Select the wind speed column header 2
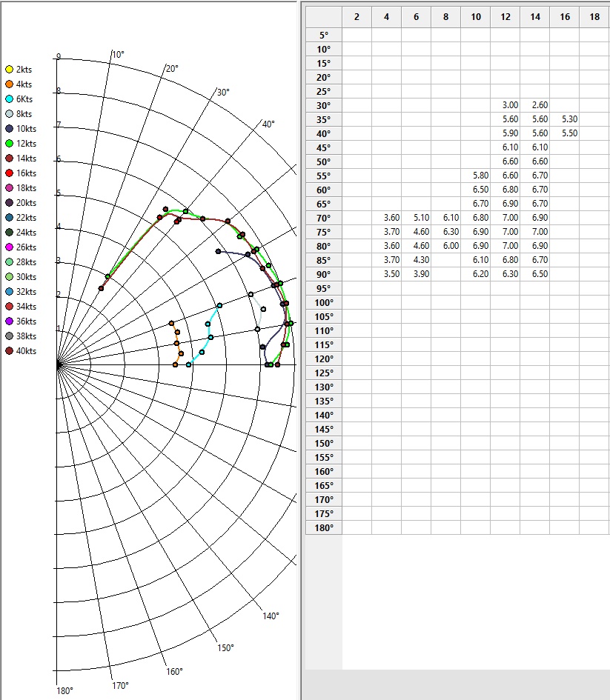Image resolution: width=610 pixels, height=700 pixels. [x=357, y=17]
